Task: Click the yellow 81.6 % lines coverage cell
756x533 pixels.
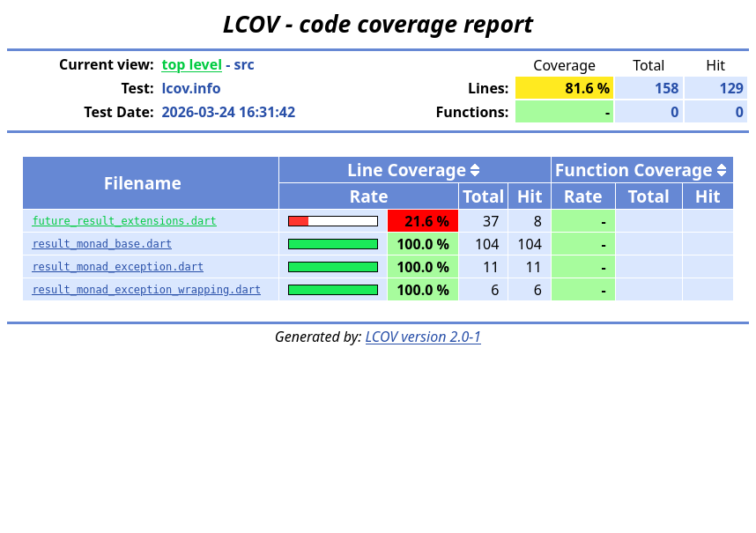Action: pos(564,88)
